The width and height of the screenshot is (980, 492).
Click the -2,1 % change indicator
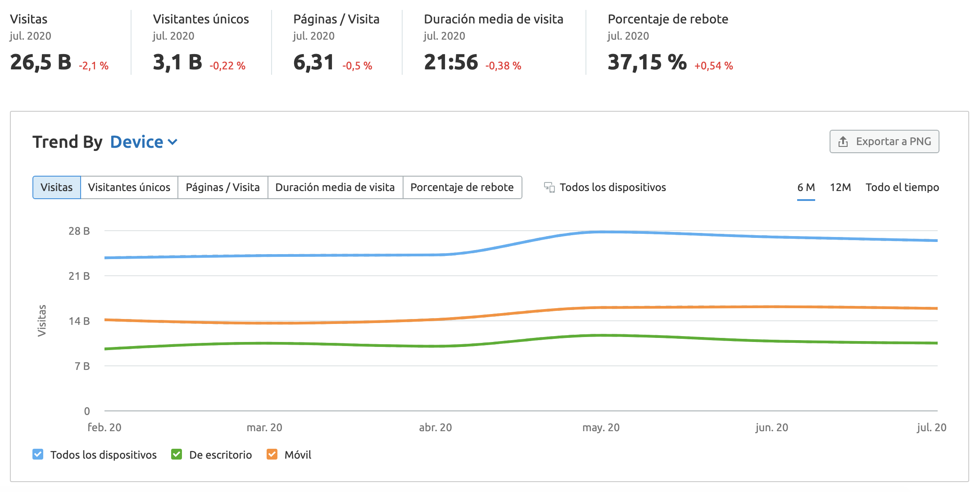pyautogui.click(x=94, y=66)
